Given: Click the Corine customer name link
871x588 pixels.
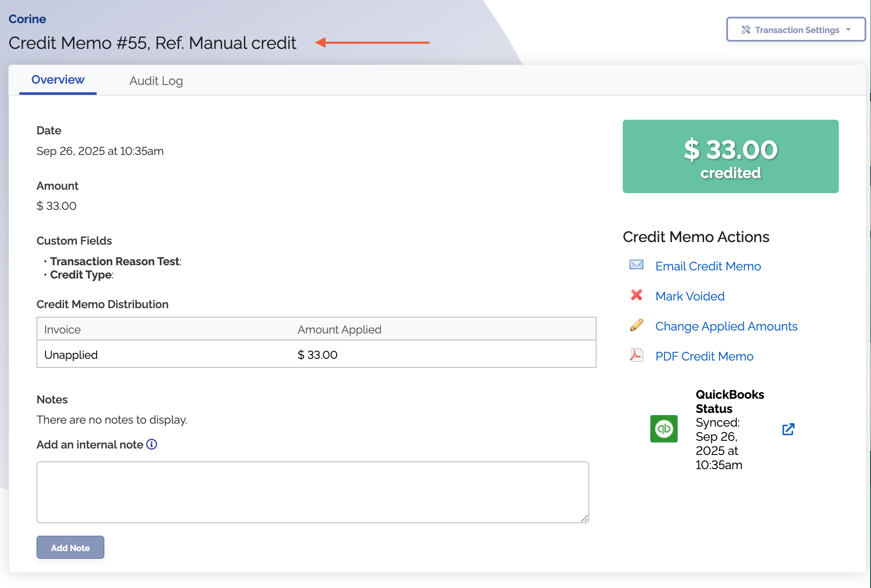Looking at the screenshot, I should click(x=27, y=19).
